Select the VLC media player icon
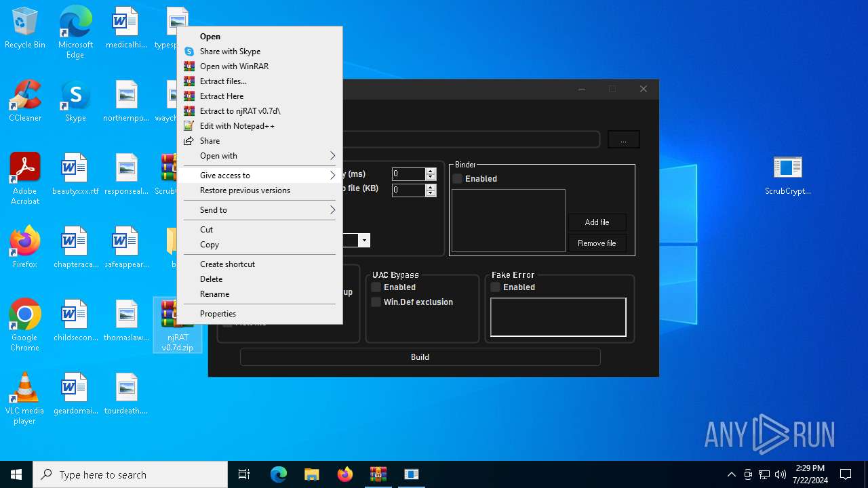The width and height of the screenshot is (868, 488). 25,399
